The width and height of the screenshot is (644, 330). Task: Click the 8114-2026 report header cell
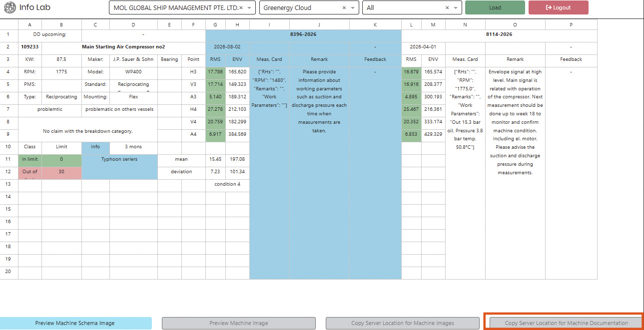click(x=499, y=35)
